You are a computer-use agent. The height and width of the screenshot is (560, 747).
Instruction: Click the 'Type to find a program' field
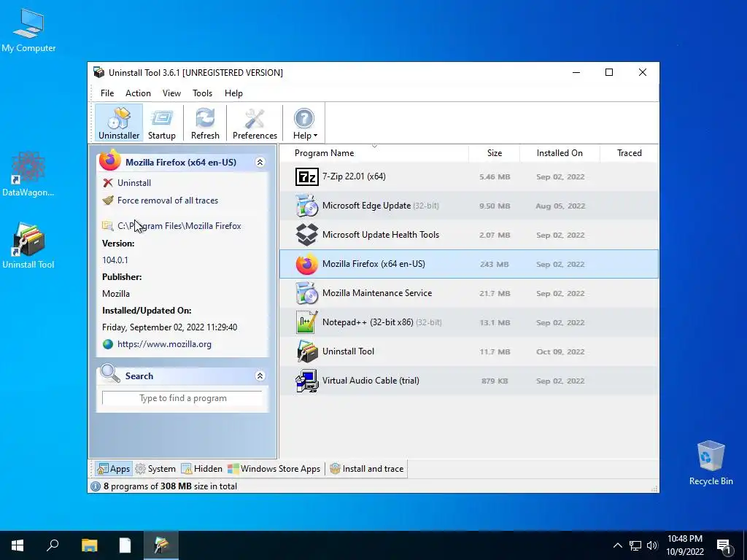pyautogui.click(x=182, y=398)
